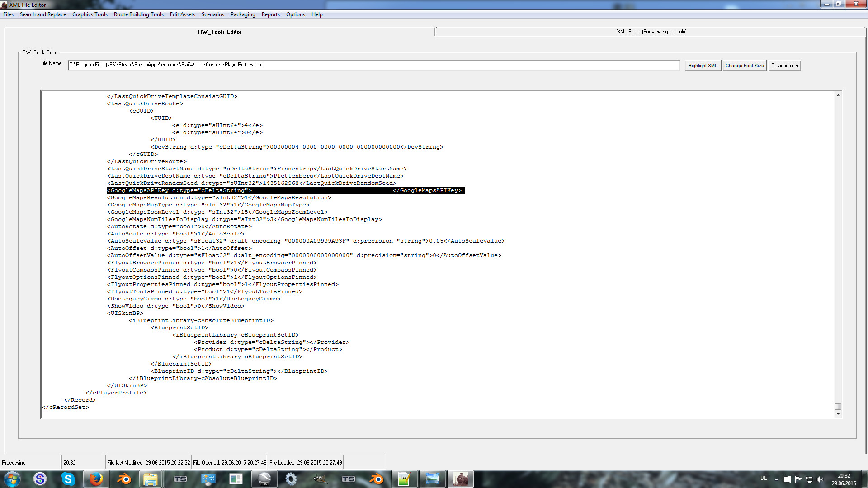Image resolution: width=868 pixels, height=488 pixels.
Task: Open Windows Explorer folder icon in taskbar
Action: point(151,479)
